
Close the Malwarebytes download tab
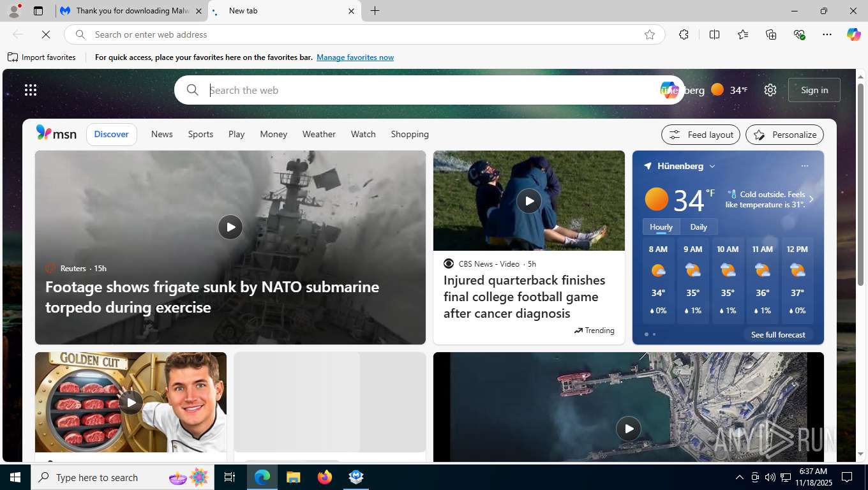click(198, 11)
